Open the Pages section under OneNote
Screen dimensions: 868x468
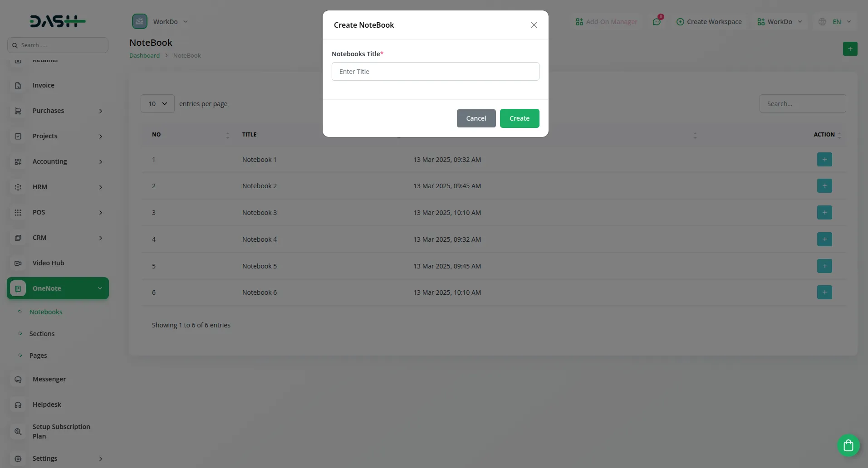38,355
